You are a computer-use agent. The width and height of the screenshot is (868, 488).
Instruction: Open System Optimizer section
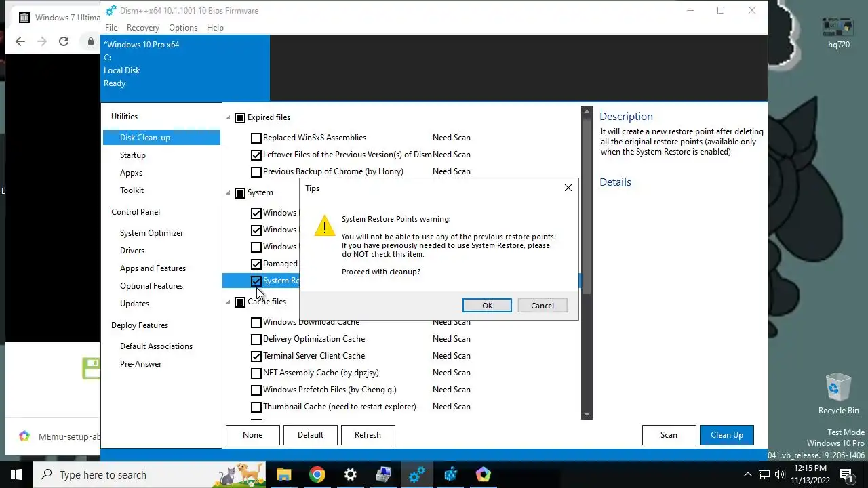[x=151, y=233]
